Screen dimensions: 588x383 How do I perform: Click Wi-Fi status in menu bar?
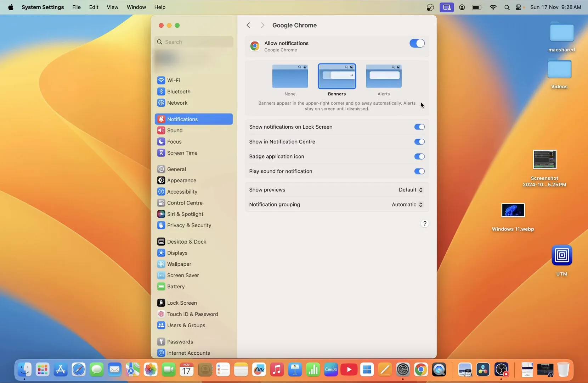click(493, 7)
